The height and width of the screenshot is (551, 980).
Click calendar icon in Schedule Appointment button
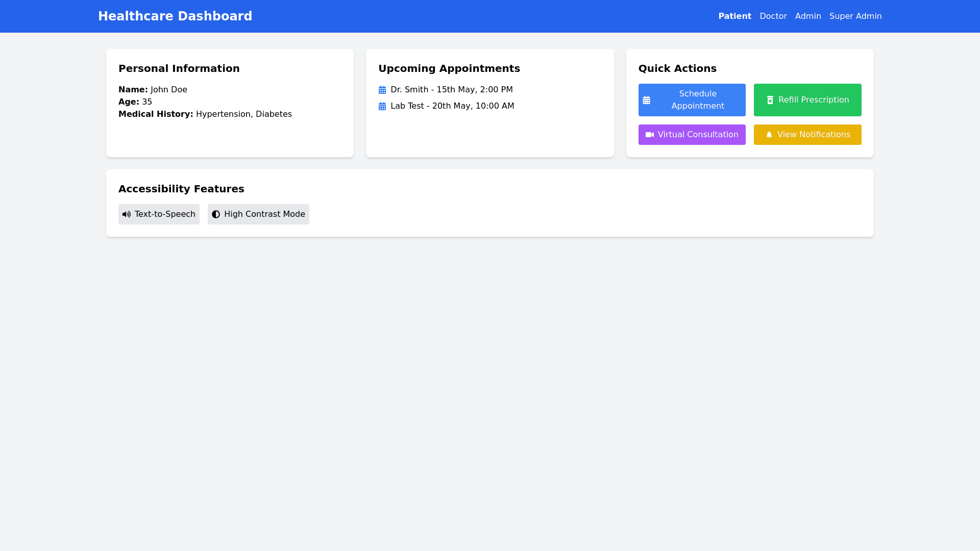coord(646,100)
